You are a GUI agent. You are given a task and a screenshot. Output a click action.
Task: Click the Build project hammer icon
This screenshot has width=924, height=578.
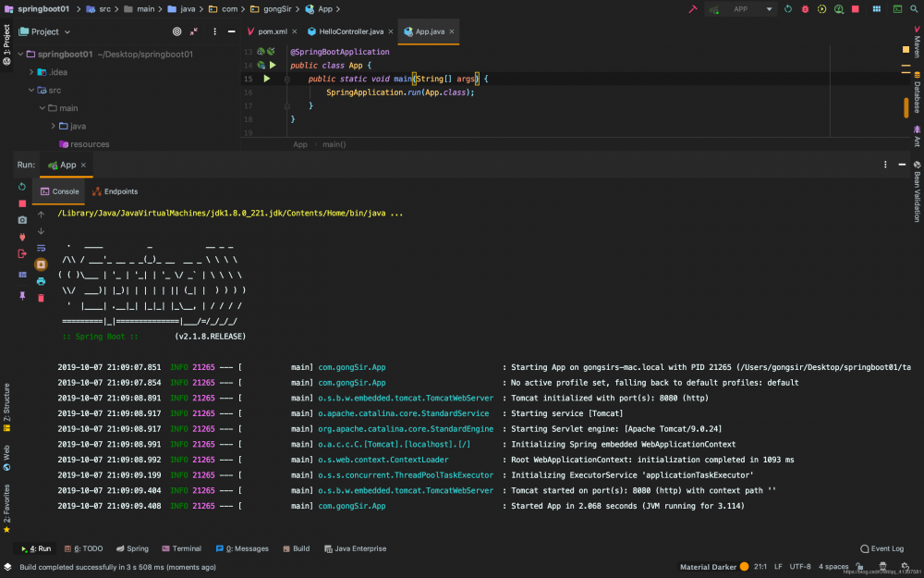tap(692, 9)
